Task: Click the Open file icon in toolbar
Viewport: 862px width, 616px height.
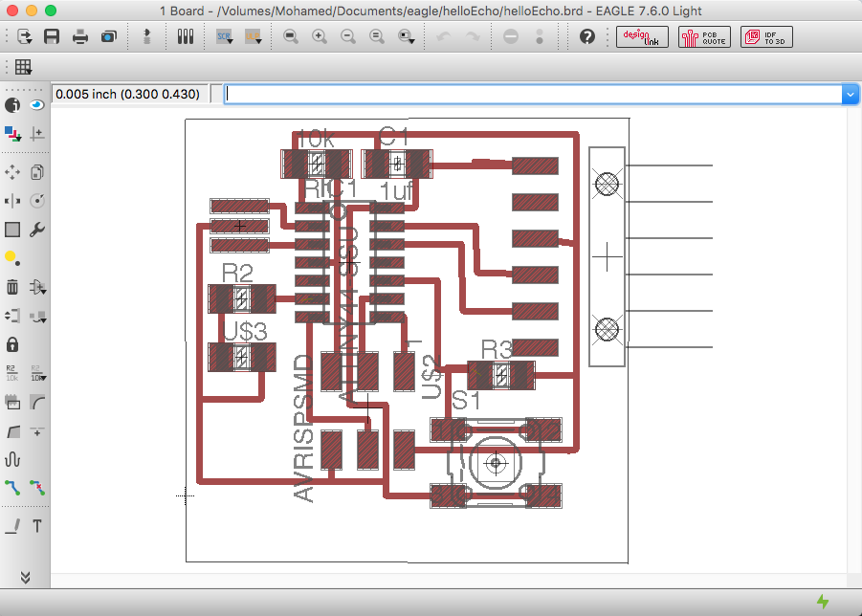Action: point(25,36)
